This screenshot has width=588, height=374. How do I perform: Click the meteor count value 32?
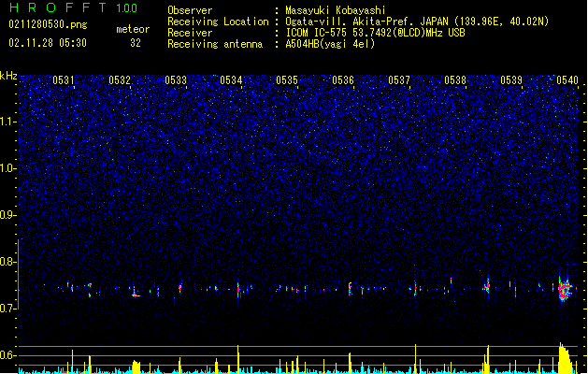(136, 43)
